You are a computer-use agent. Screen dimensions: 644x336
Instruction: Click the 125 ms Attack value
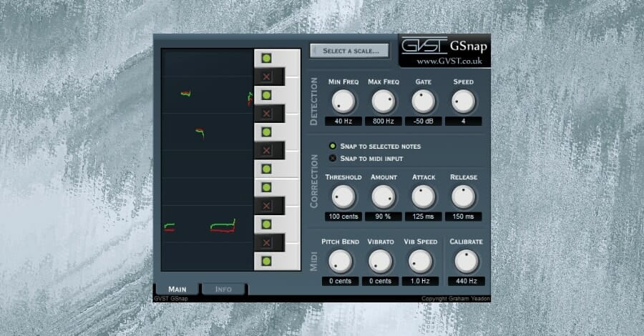point(424,217)
